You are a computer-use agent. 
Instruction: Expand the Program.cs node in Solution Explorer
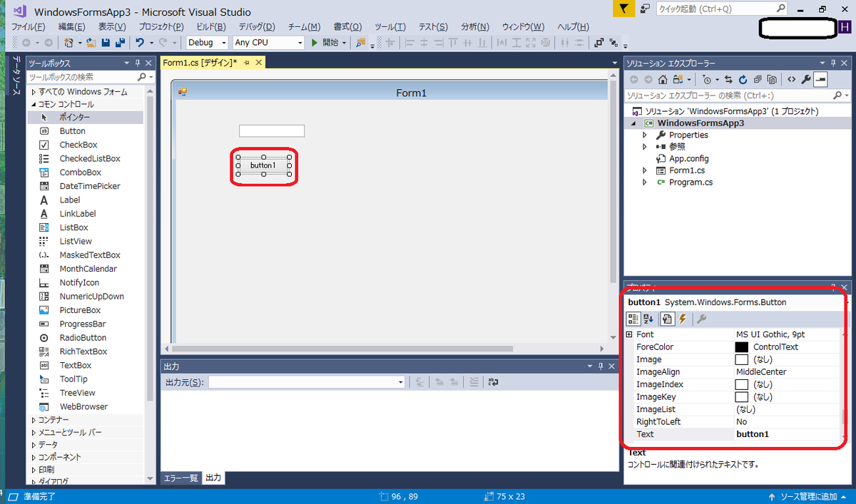coord(644,182)
